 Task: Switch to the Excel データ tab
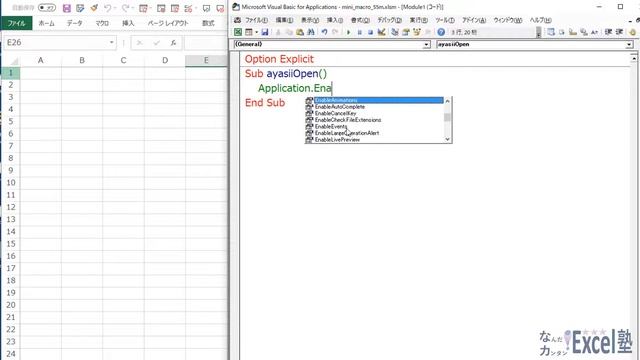point(75,23)
